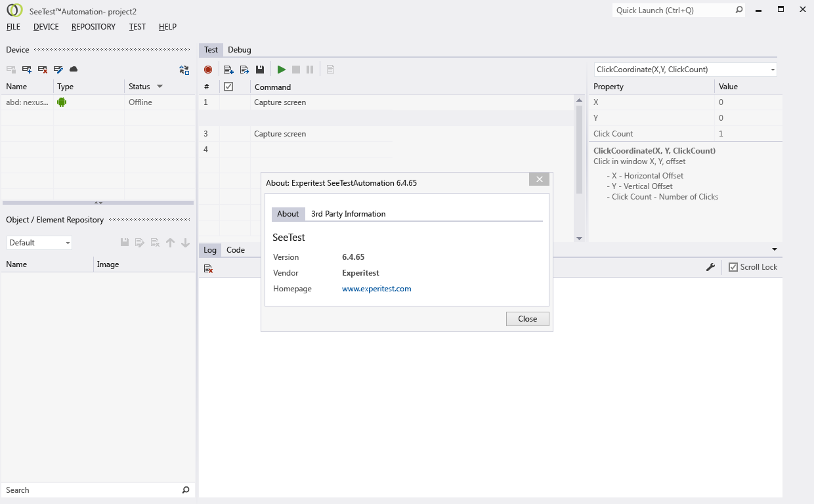The height and width of the screenshot is (504, 814).
Task: Open the DEVICE menu
Action: 46,27
